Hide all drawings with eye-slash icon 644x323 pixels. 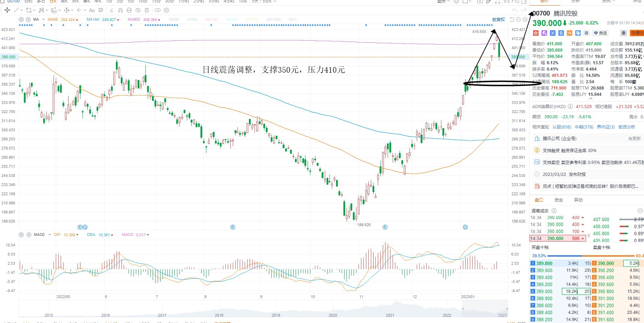point(138,10)
